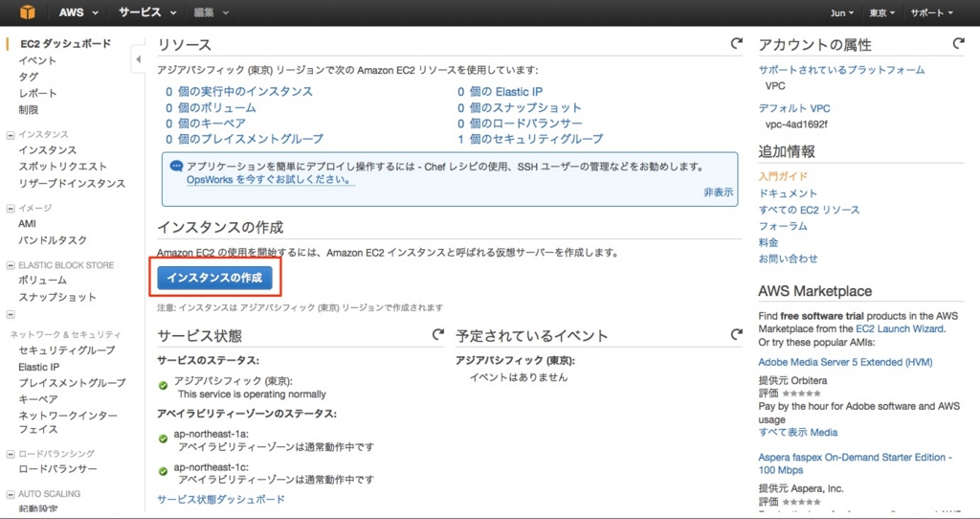This screenshot has height=519, width=980.
Task: Open すべての EC2 リソース link
Action: [x=809, y=210]
